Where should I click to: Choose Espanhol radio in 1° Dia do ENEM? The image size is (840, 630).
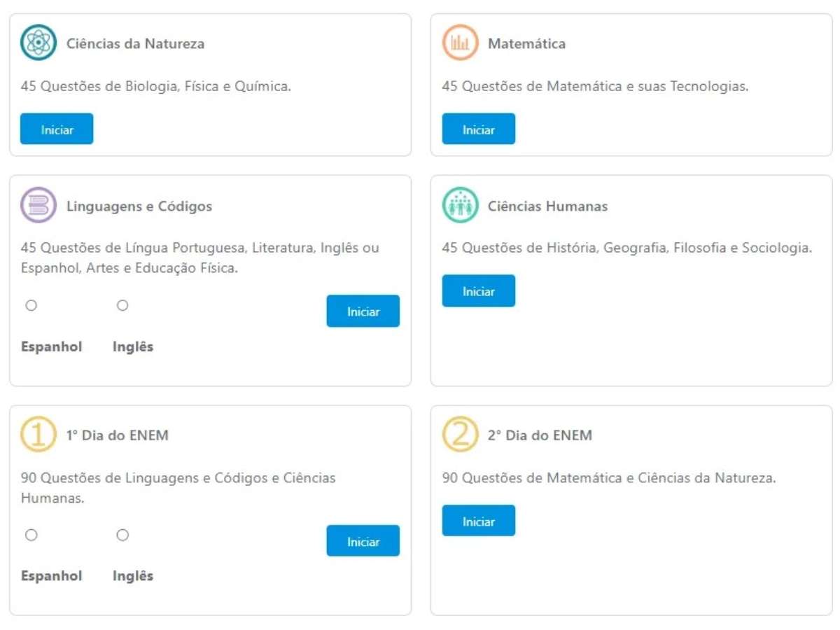coord(31,535)
